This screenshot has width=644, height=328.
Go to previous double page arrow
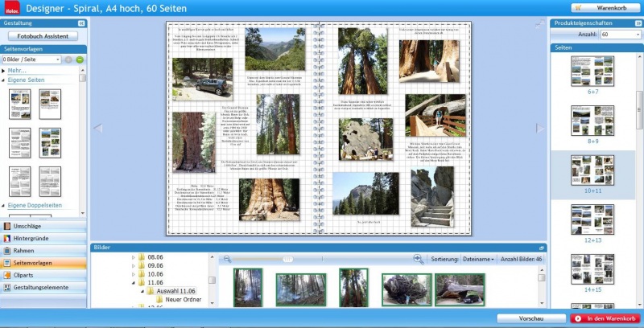[x=97, y=129]
